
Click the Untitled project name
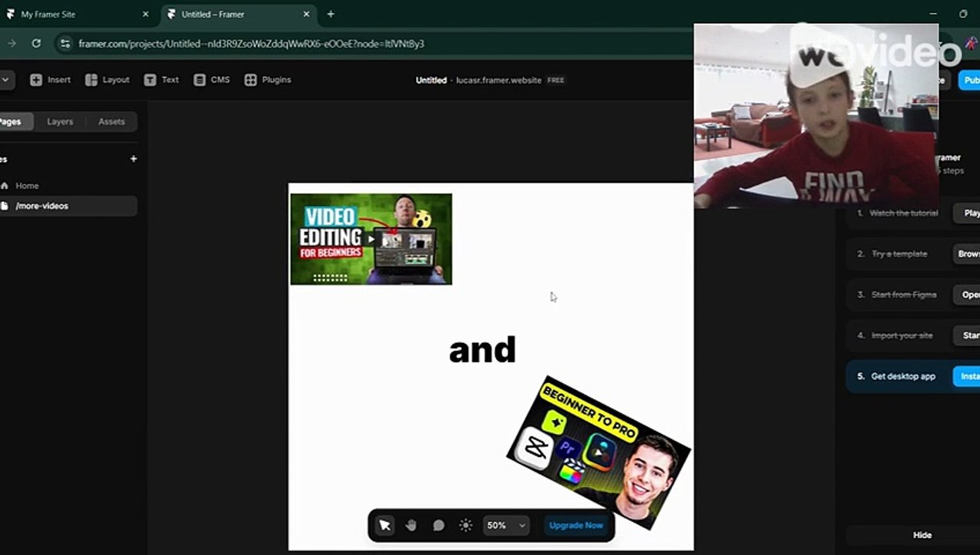tap(431, 80)
